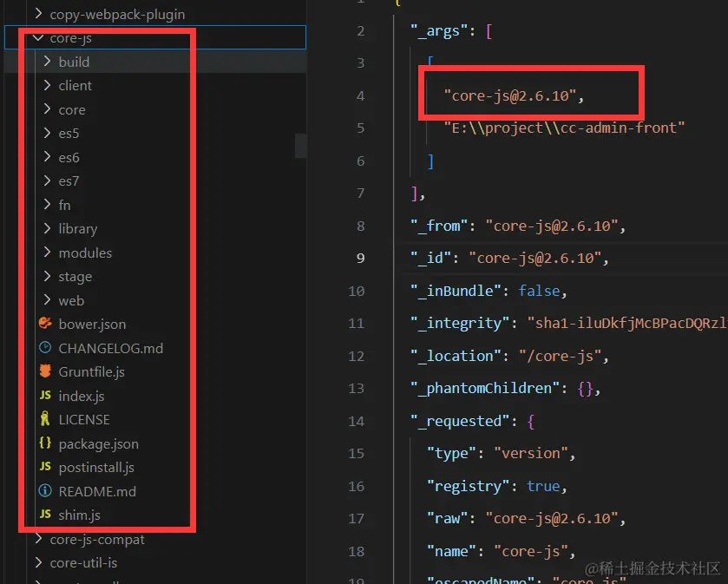Expand the es7 folder chevron
The width and height of the screenshot is (728, 584).
click(x=47, y=180)
